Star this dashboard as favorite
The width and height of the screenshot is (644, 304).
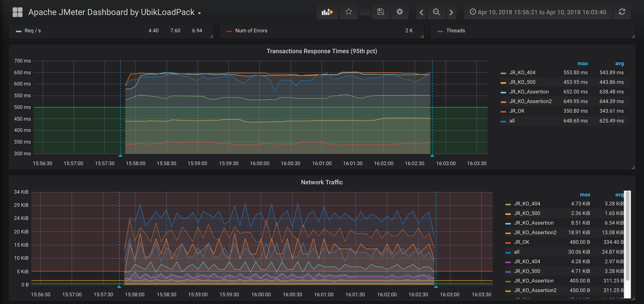click(x=348, y=12)
